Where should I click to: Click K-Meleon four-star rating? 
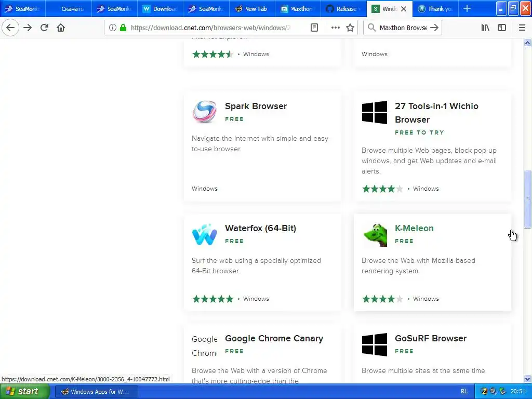[383, 299]
